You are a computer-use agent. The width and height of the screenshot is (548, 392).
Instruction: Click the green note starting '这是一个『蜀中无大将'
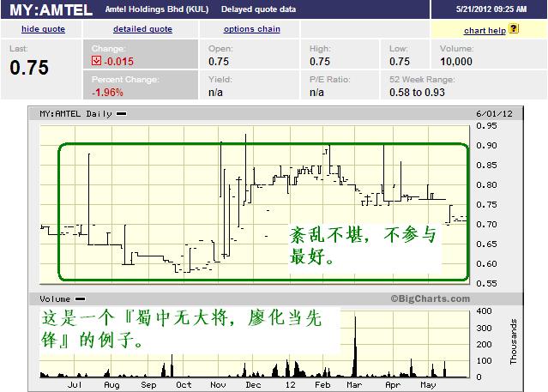182,329
